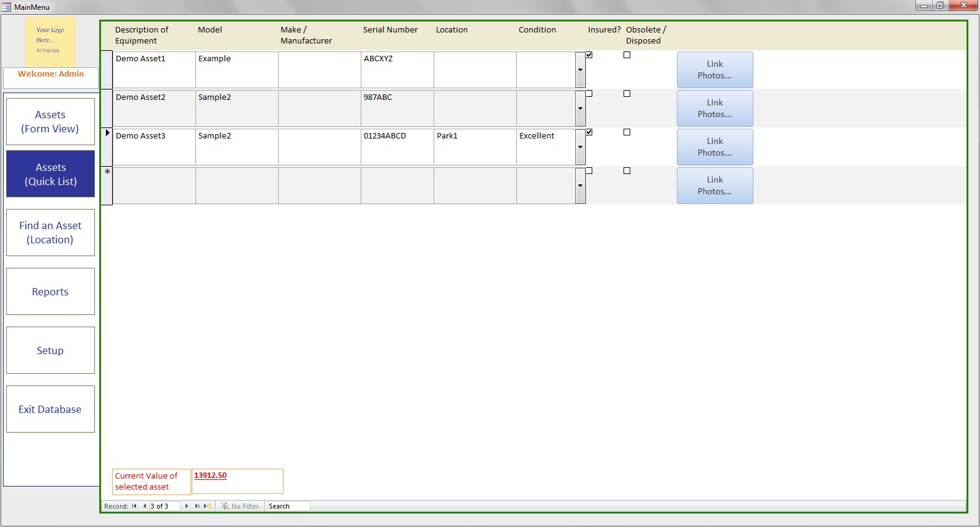Switch to Assets (Form View)
The image size is (980, 527).
click(50, 121)
